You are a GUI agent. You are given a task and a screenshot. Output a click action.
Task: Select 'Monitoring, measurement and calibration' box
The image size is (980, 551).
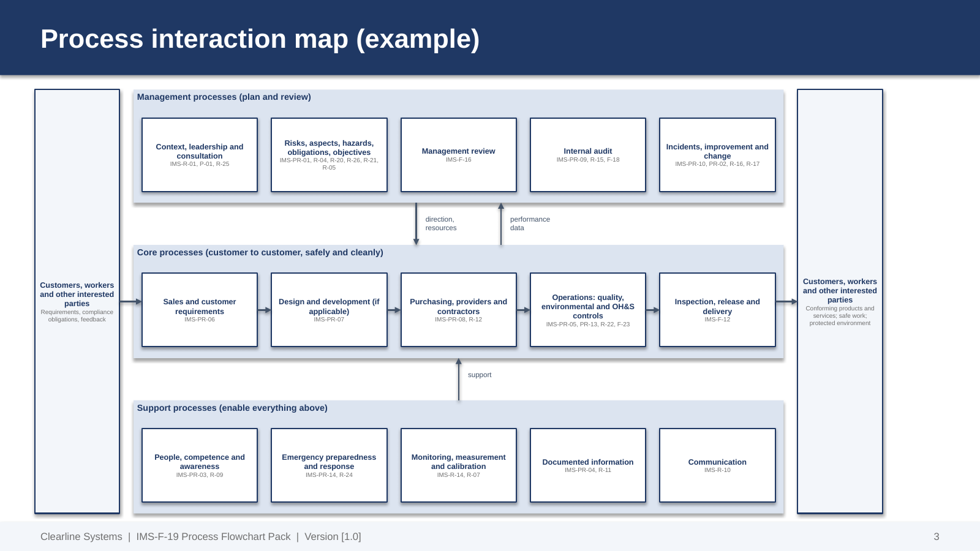click(459, 465)
